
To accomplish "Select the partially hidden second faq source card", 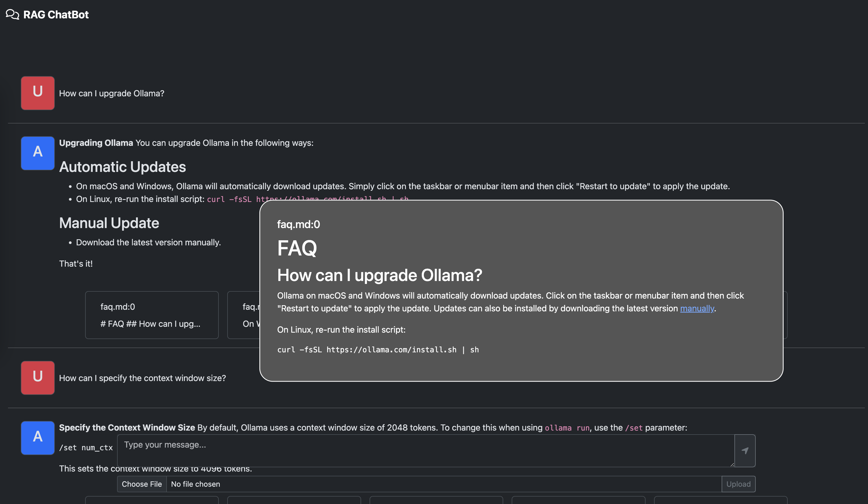I will pos(244,315).
